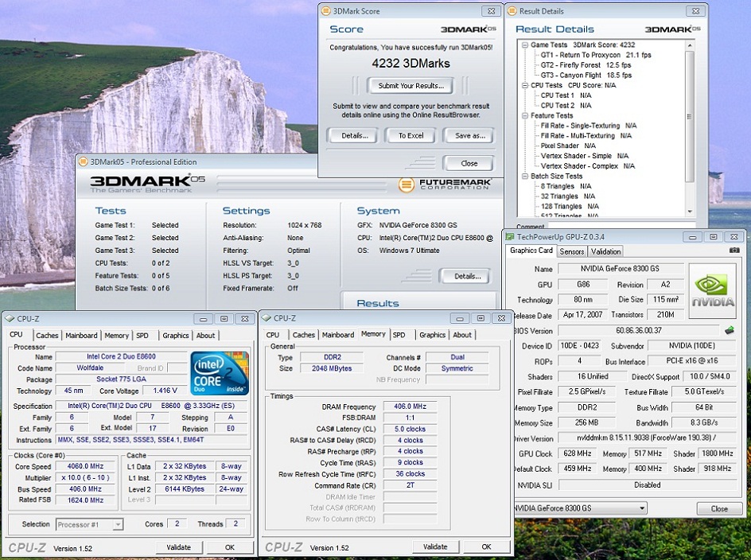Click Core Voltage value 1.416 V
The image size is (751, 560).
[x=165, y=391]
